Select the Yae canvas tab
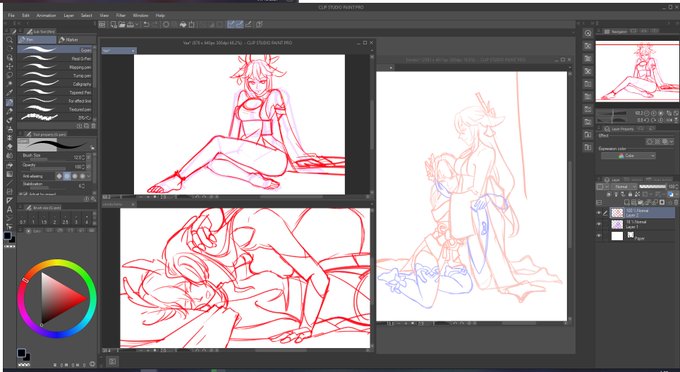Viewport: 680px width, 372px height. (x=119, y=51)
